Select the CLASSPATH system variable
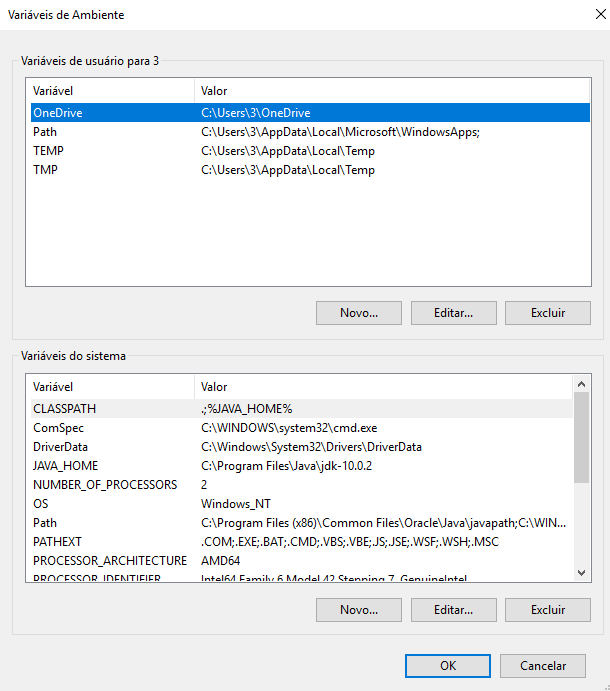The image size is (610, 691). pos(65,409)
